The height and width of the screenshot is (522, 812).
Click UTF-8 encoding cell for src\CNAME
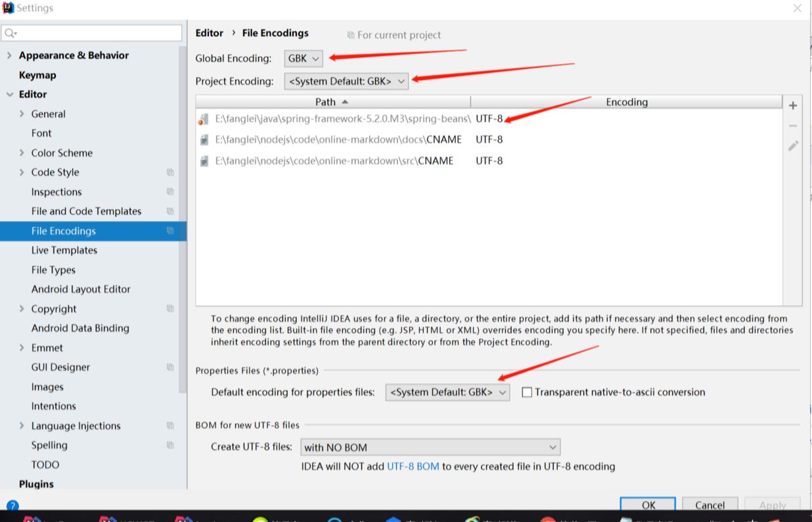click(x=489, y=160)
